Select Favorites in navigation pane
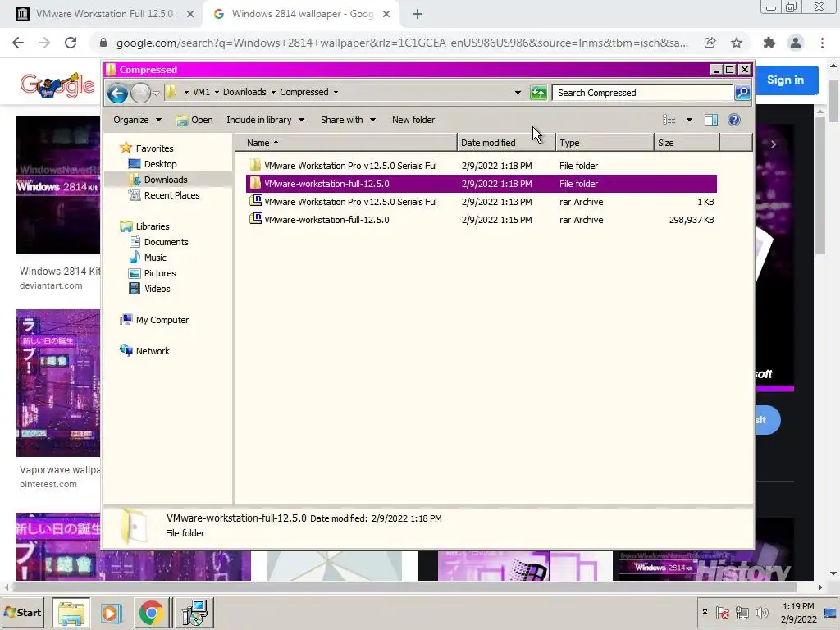 pyautogui.click(x=154, y=148)
